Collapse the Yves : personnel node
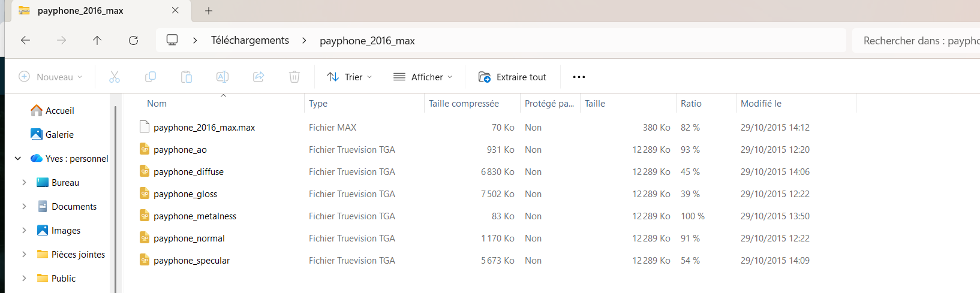Screen dimensions: 980x293 pyautogui.click(x=18, y=159)
